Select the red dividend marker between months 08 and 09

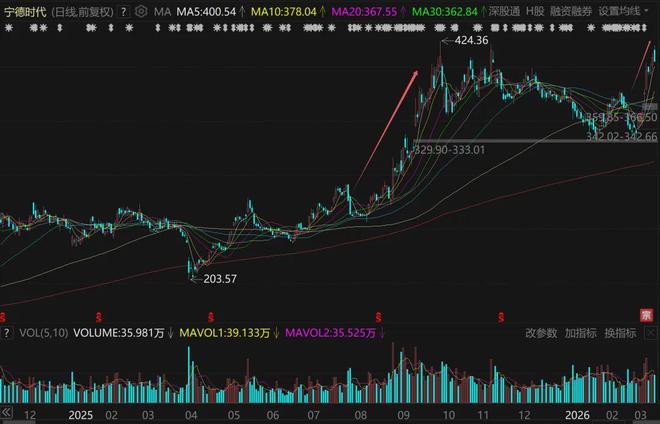pos(378,317)
